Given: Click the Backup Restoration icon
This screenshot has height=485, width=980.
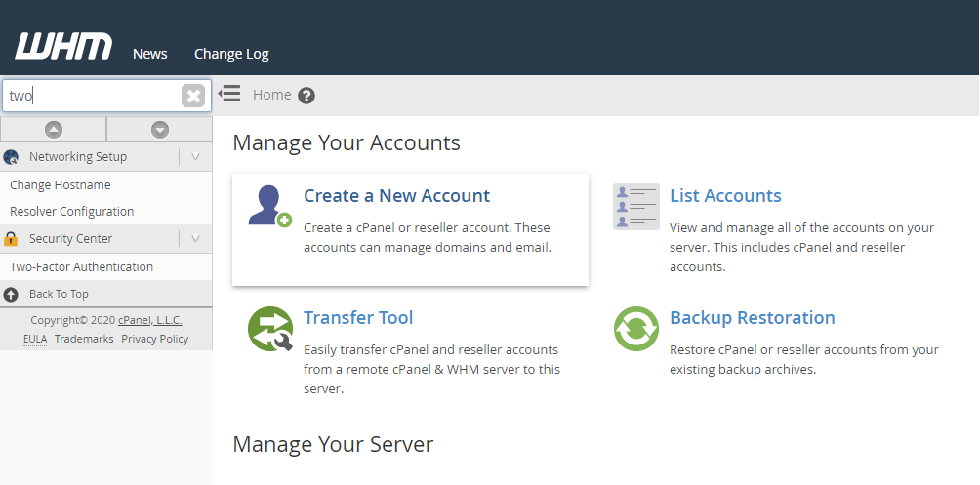Looking at the screenshot, I should pos(636,329).
